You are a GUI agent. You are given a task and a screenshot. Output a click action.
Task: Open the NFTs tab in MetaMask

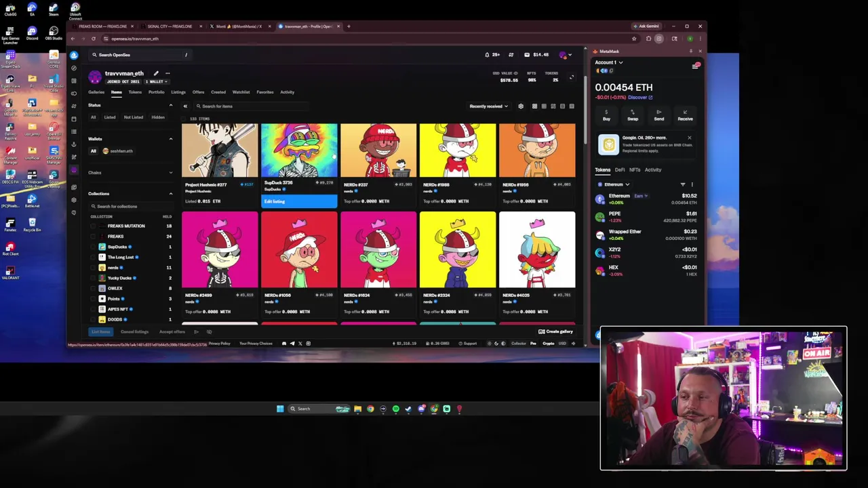(635, 170)
